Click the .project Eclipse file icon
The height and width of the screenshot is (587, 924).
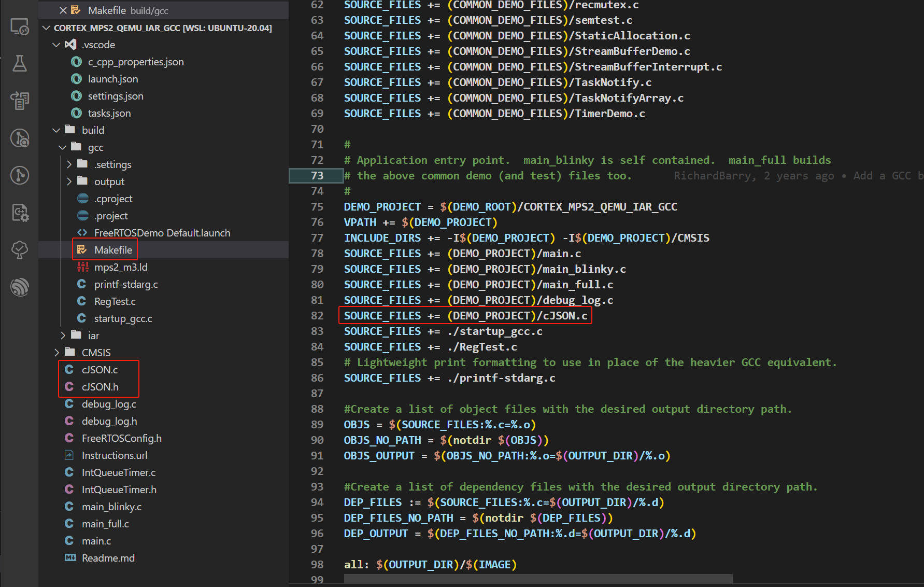pos(83,216)
